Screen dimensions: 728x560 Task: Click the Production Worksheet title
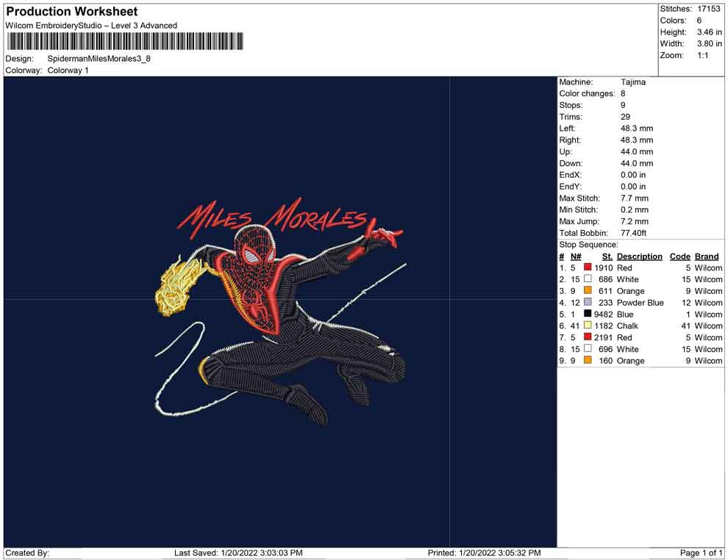[71, 12]
